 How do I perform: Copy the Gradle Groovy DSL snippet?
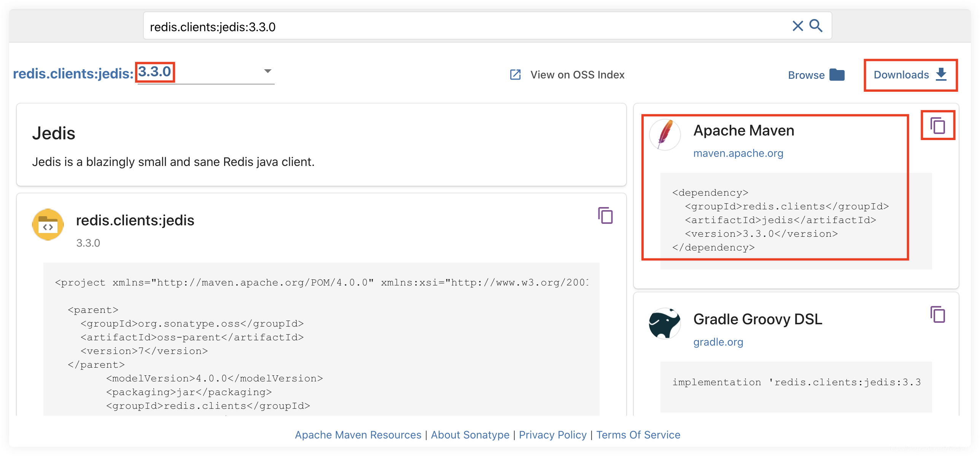coord(938,314)
